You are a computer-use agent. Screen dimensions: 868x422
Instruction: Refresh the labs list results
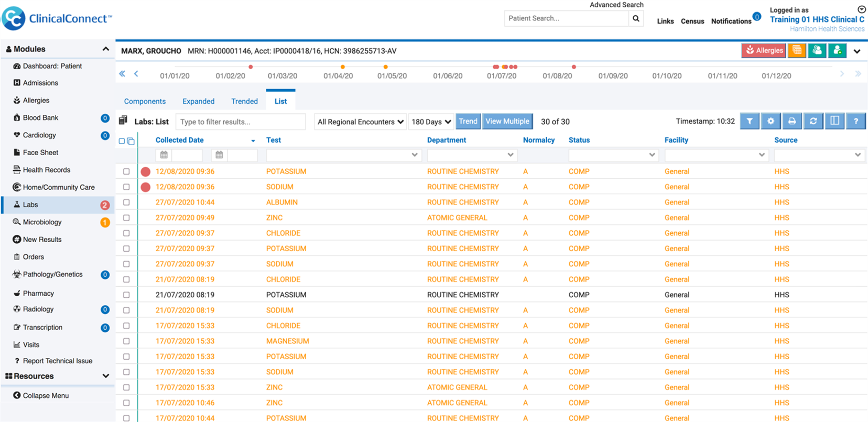click(x=813, y=121)
